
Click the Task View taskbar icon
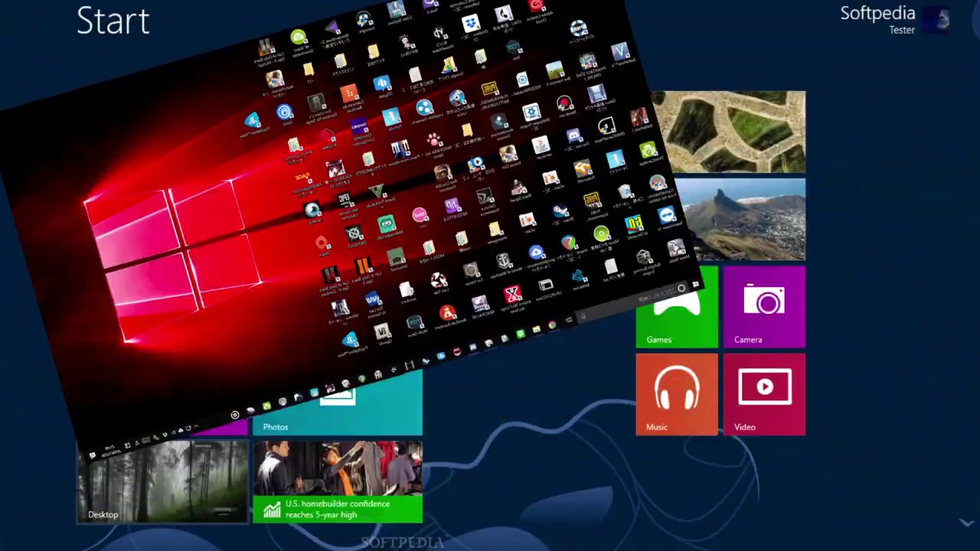coord(568,319)
